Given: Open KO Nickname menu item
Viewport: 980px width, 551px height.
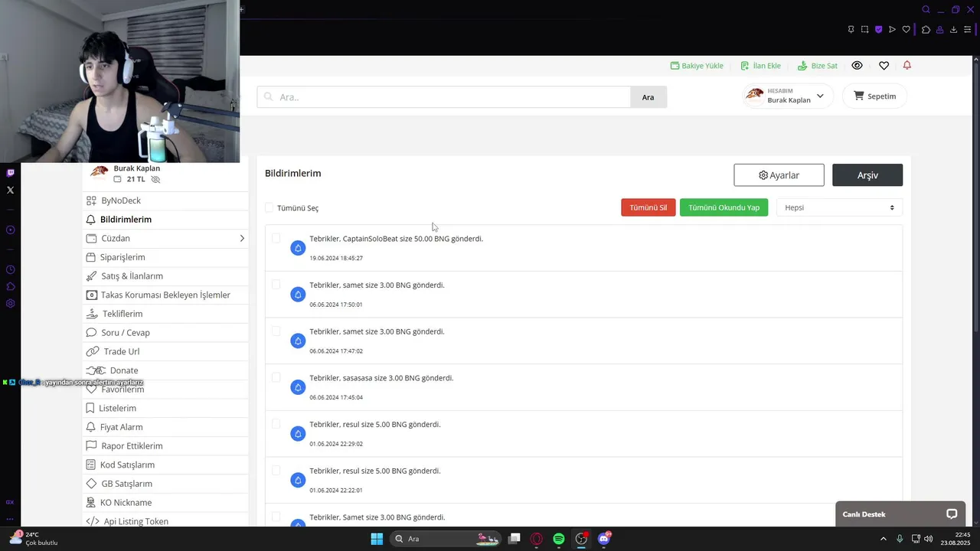Looking at the screenshot, I should click(165, 503).
